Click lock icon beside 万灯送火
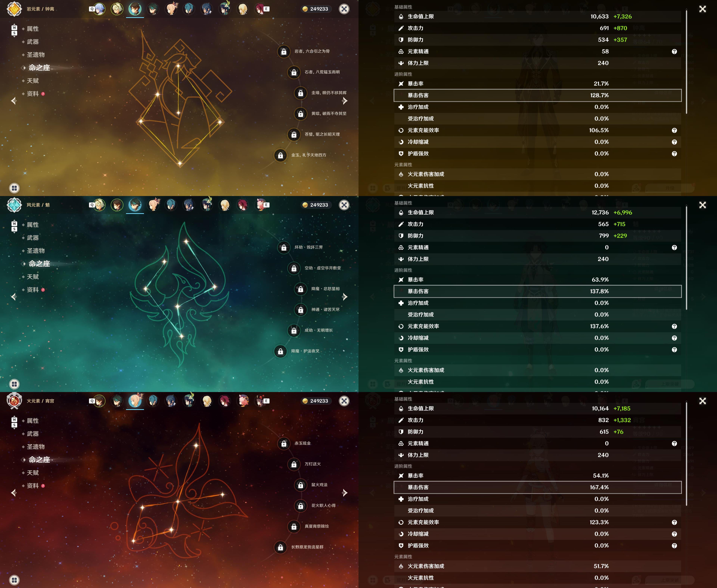The image size is (717, 588). tap(294, 464)
